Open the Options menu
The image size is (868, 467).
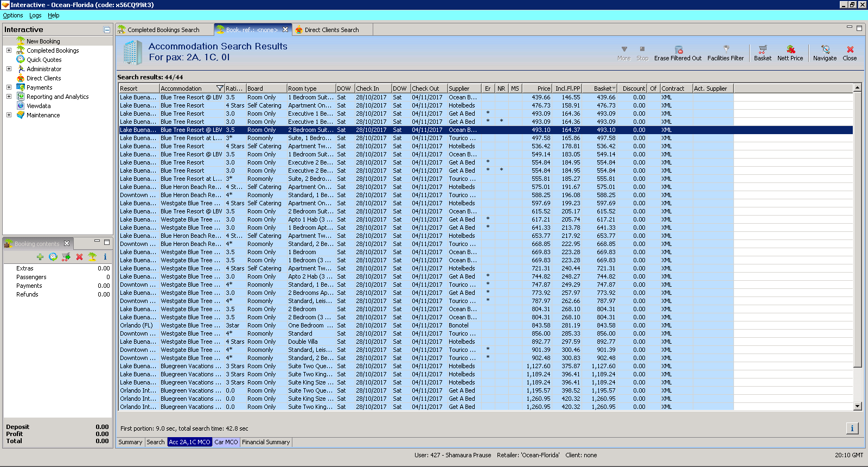13,15
